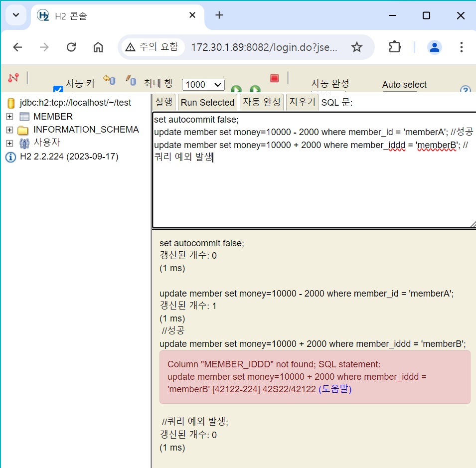476x468 pixels.
Task: Select the H2 콘솔 browser tab
Action: click(119, 15)
